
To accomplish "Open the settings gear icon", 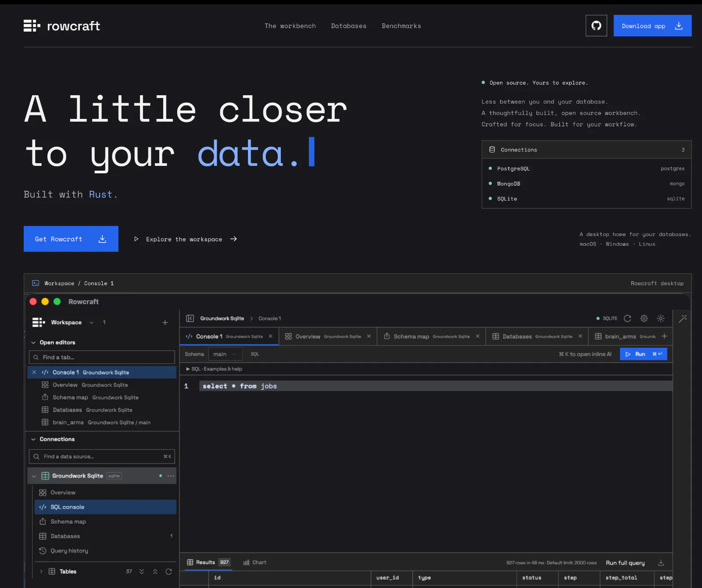I will [x=644, y=318].
